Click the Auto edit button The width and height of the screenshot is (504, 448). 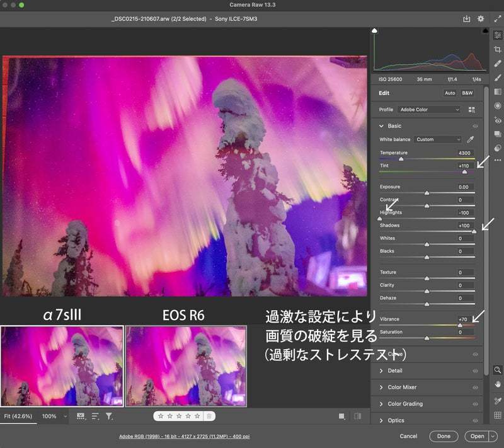(x=450, y=93)
